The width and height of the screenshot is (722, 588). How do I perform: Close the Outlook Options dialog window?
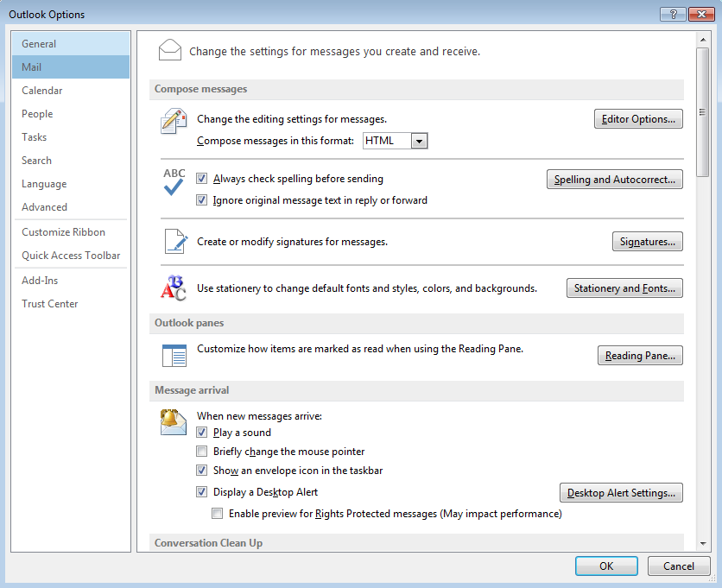pos(701,15)
